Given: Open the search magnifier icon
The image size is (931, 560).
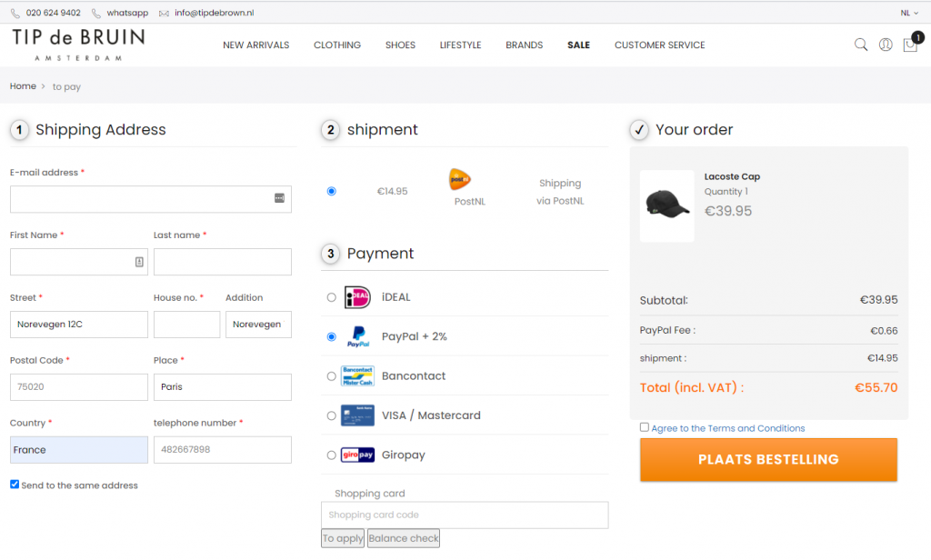Looking at the screenshot, I should (x=861, y=45).
